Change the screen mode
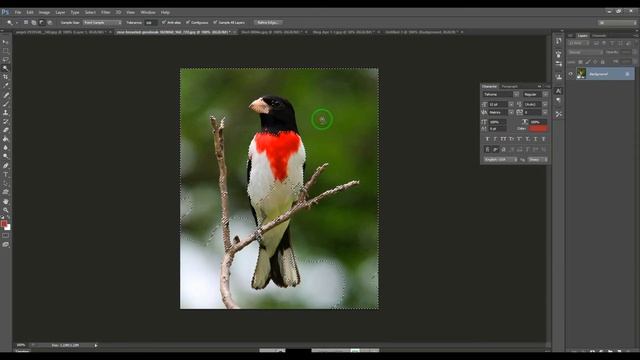 (5, 244)
